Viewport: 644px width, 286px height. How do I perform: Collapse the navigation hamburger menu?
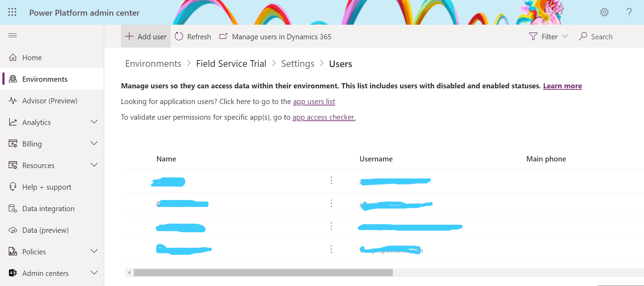tap(13, 35)
